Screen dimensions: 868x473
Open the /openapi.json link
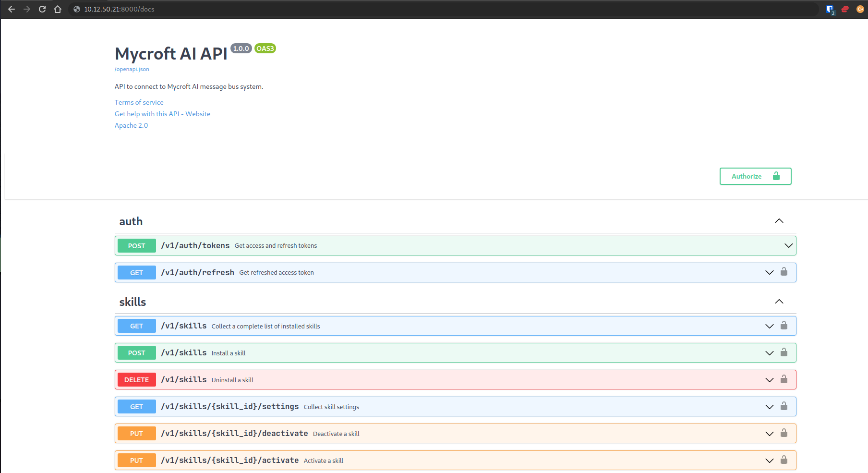click(x=132, y=69)
